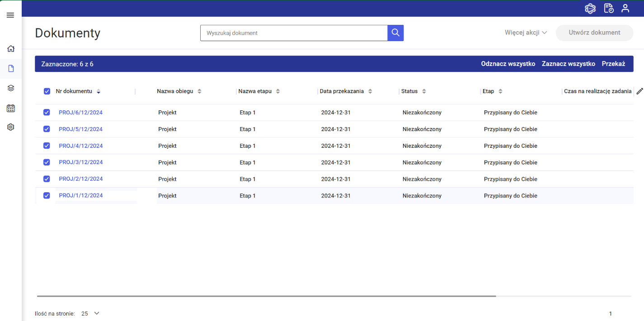Expand the Więcej akcji dropdown
Screen dimensions: 644x321
click(x=526, y=33)
